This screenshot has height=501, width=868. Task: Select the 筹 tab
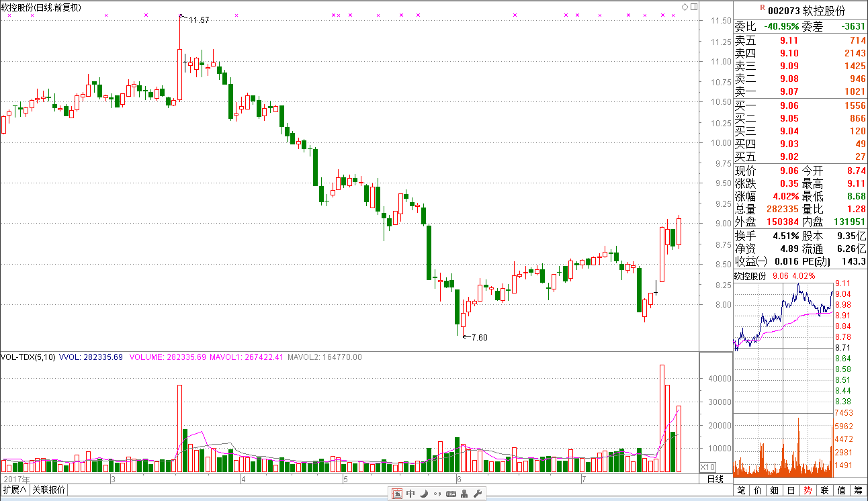click(x=859, y=490)
